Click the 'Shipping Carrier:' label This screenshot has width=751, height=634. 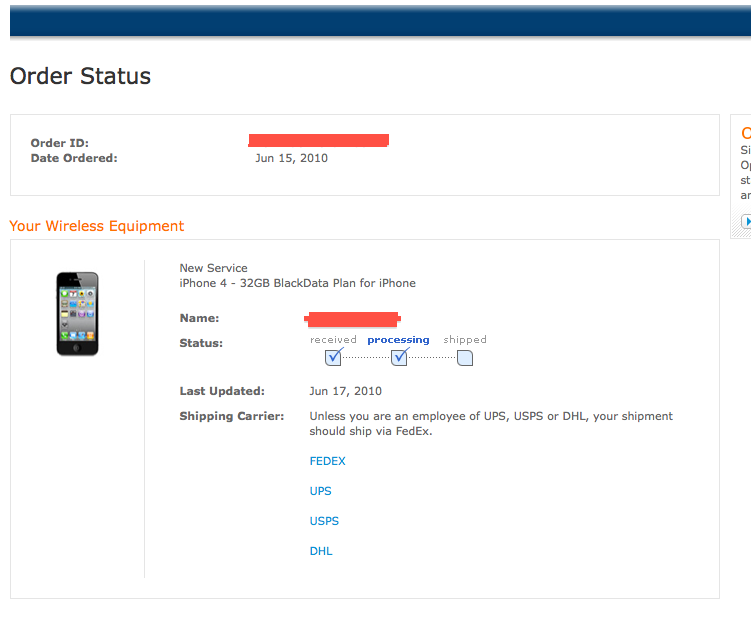232,416
